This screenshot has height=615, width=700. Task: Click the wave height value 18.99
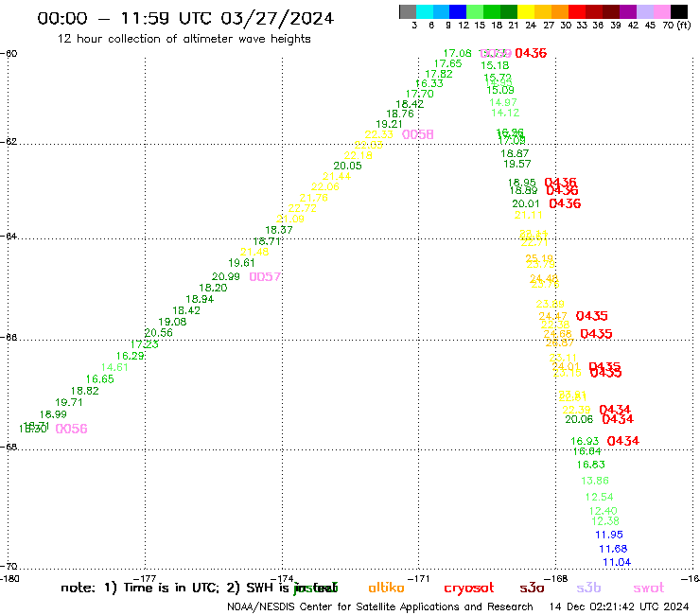click(53, 414)
